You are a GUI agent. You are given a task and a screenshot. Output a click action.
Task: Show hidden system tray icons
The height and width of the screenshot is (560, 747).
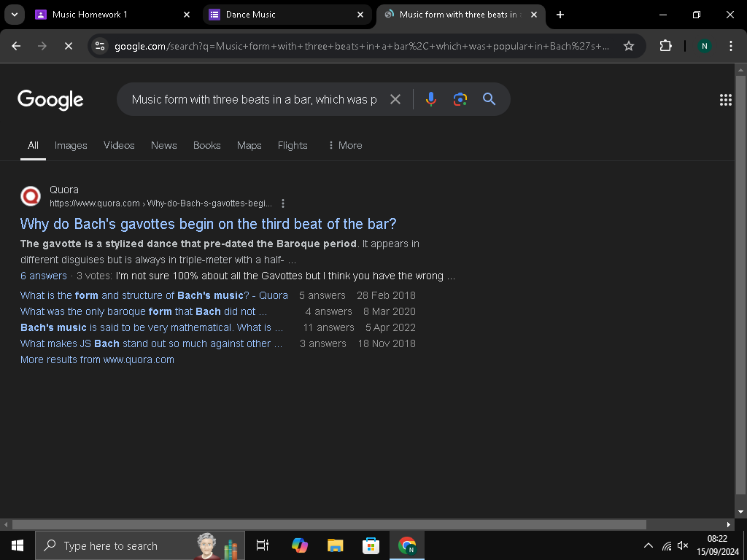coord(649,545)
